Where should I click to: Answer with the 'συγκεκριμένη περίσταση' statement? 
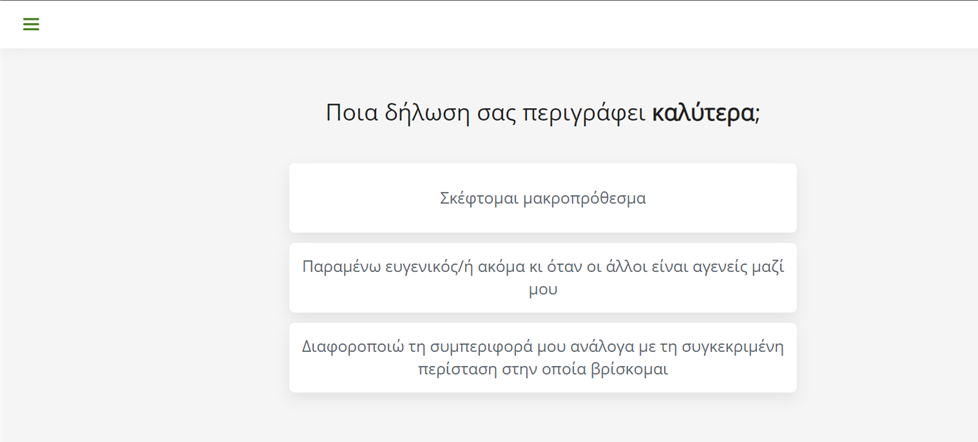[542, 357]
